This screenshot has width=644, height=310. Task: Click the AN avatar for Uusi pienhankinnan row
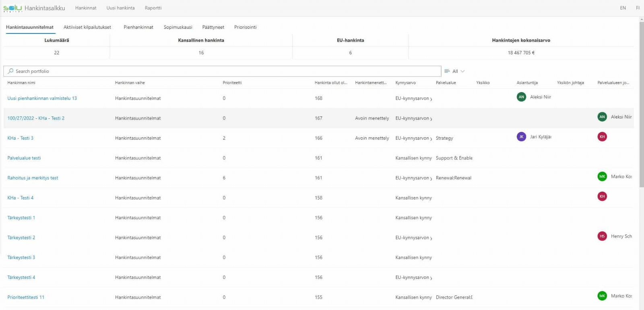tap(521, 97)
